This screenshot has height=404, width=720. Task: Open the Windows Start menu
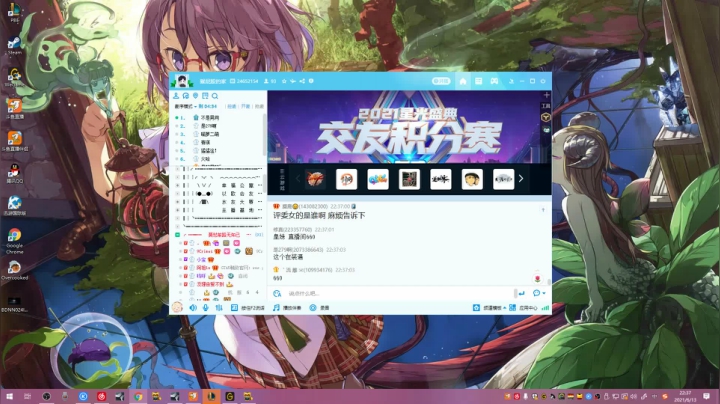coord(9,396)
